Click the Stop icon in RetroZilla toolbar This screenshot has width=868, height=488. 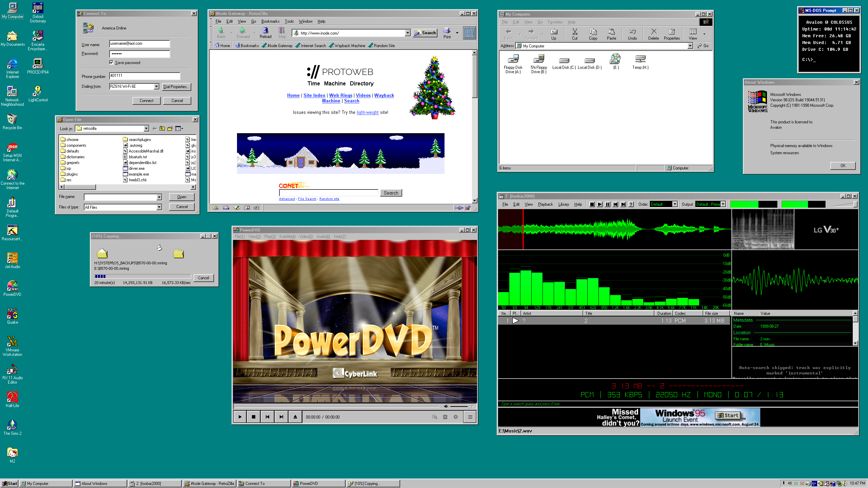(x=282, y=33)
